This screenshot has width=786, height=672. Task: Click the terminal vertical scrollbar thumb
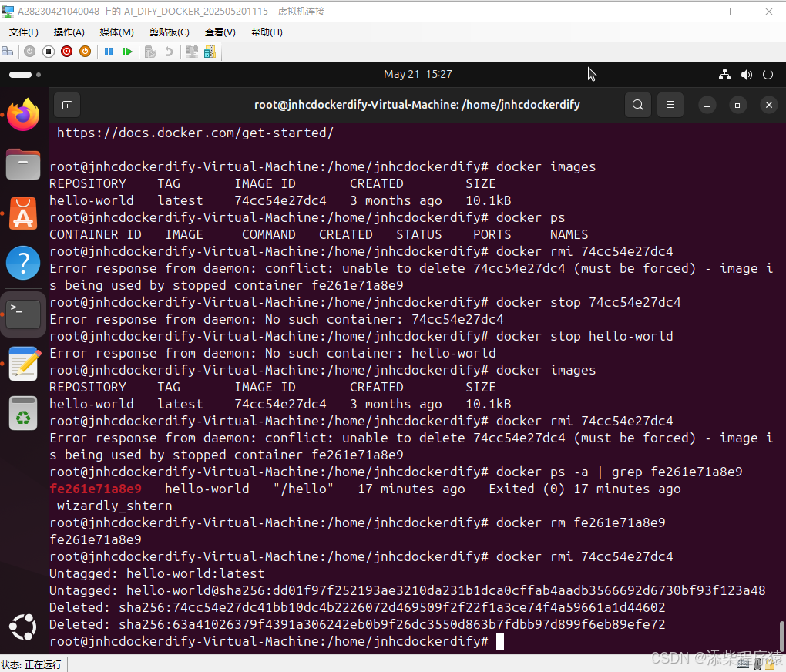tap(781, 636)
